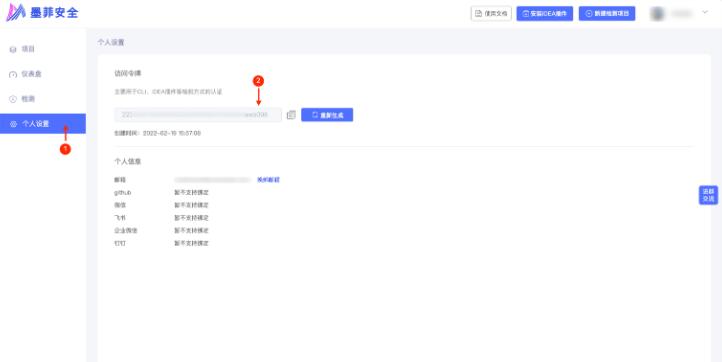
Task: Click 暂不支持绑定 in the github row
Action: pyautogui.click(x=191, y=192)
